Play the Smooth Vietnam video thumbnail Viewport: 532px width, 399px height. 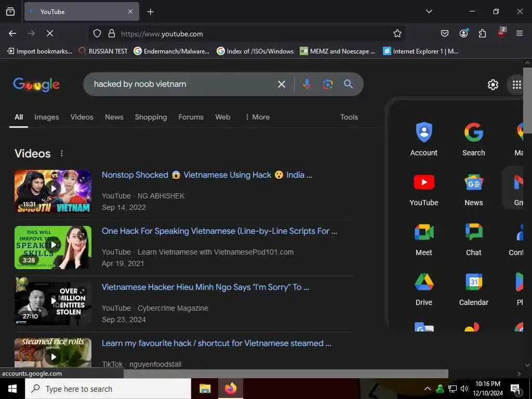[x=53, y=191]
